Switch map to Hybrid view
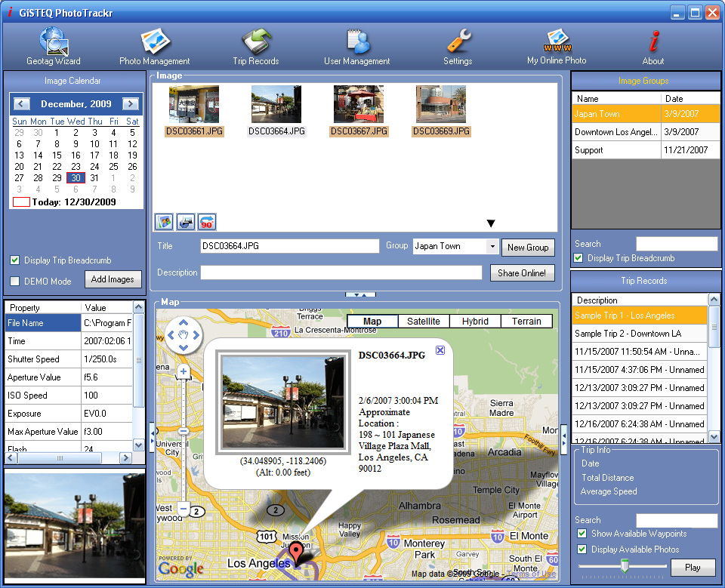The height and width of the screenshot is (588, 725). pos(475,322)
